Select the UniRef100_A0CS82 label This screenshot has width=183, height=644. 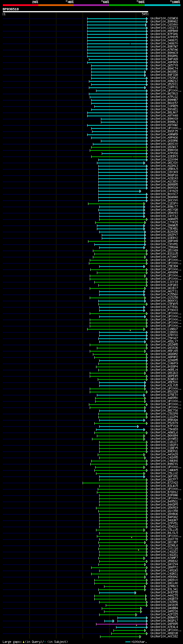(164, 637)
